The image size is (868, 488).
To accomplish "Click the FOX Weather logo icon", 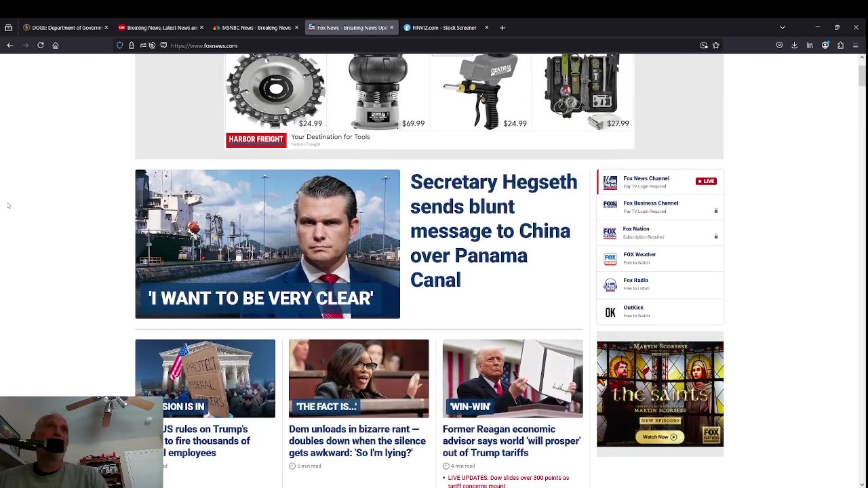I will (x=610, y=259).
